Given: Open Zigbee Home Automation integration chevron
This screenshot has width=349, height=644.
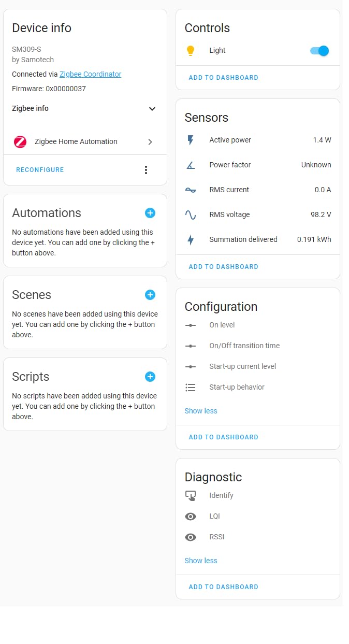Looking at the screenshot, I should [150, 141].
